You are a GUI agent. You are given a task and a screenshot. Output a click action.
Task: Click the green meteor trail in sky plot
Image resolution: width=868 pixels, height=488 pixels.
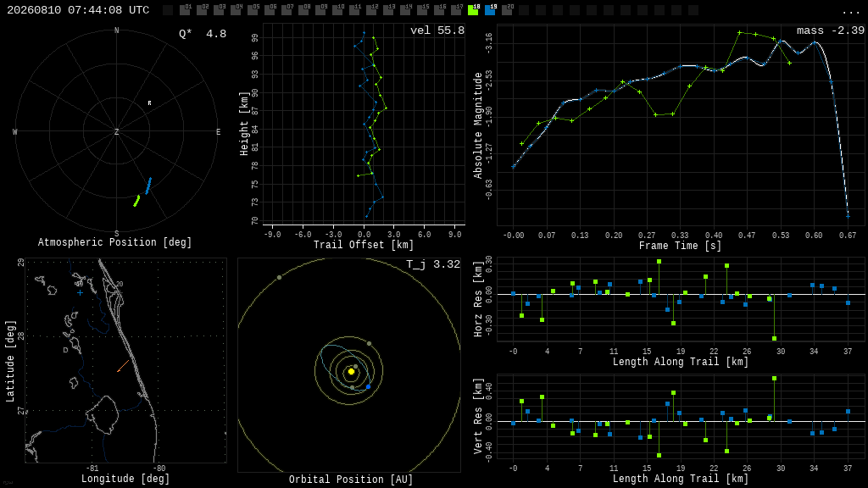click(136, 201)
